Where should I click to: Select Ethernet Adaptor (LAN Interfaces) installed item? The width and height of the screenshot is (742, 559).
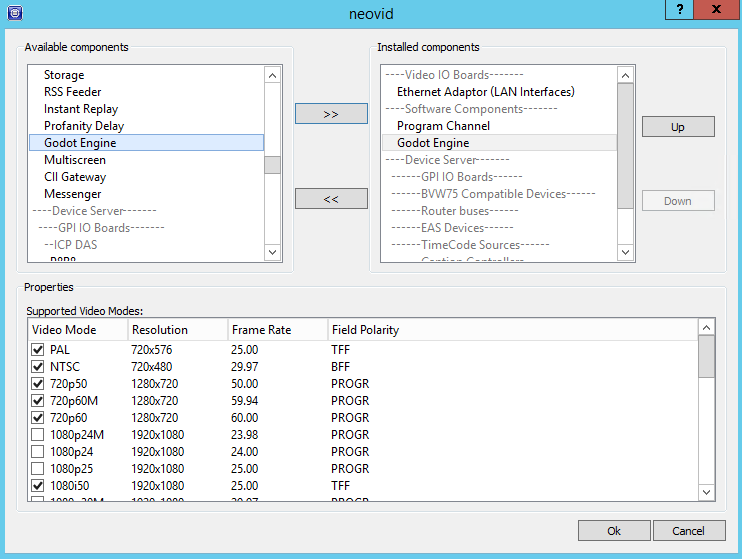coord(499,92)
